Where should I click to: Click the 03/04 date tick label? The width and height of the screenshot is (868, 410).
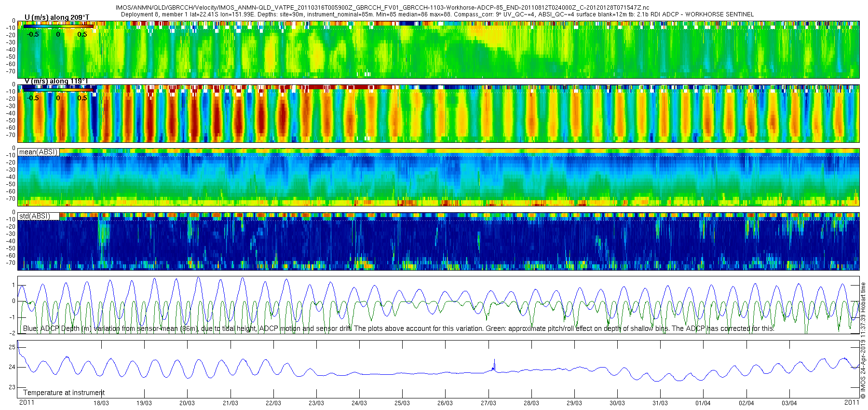click(x=789, y=403)
